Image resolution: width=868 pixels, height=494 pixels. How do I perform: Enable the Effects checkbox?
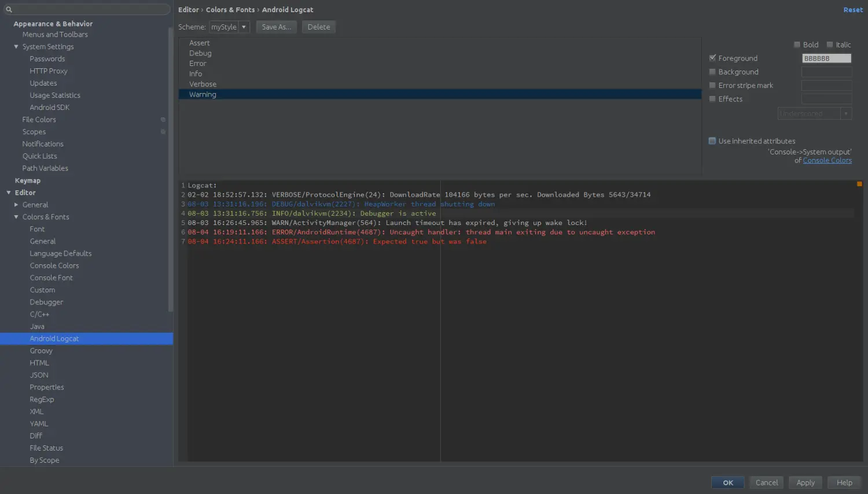[712, 99]
